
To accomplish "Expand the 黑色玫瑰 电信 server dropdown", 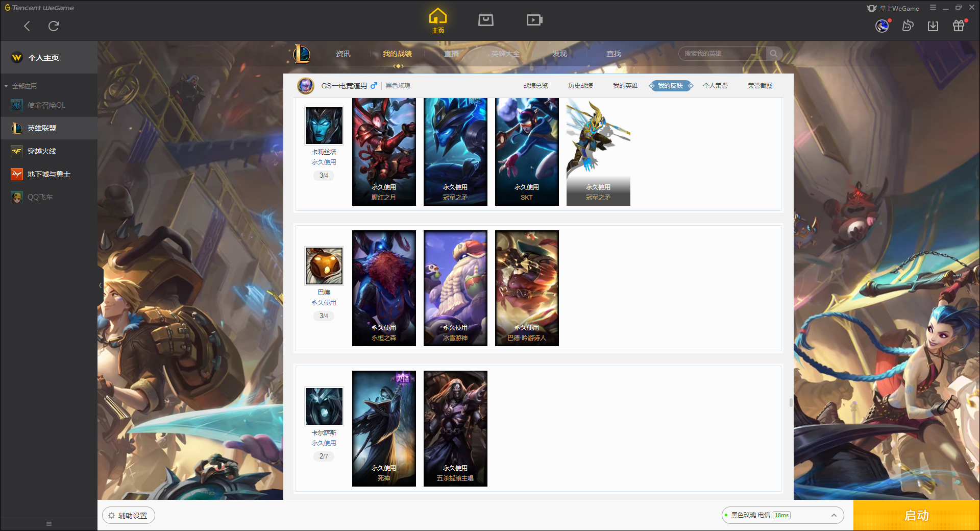I will click(x=782, y=515).
